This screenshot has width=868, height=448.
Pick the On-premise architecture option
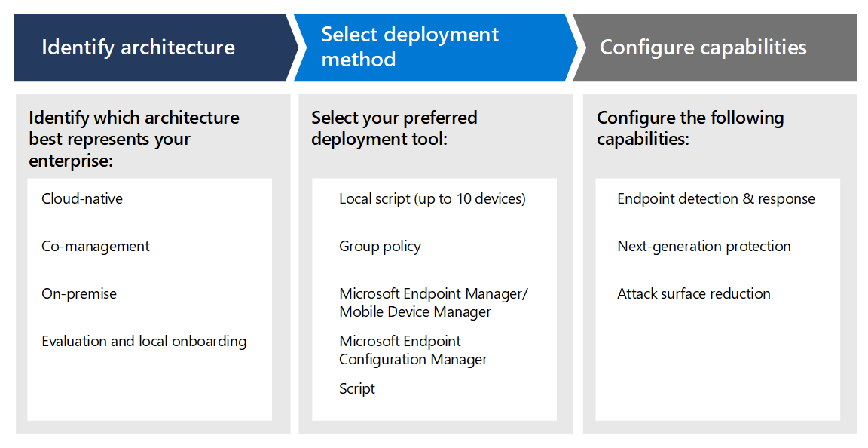79,294
